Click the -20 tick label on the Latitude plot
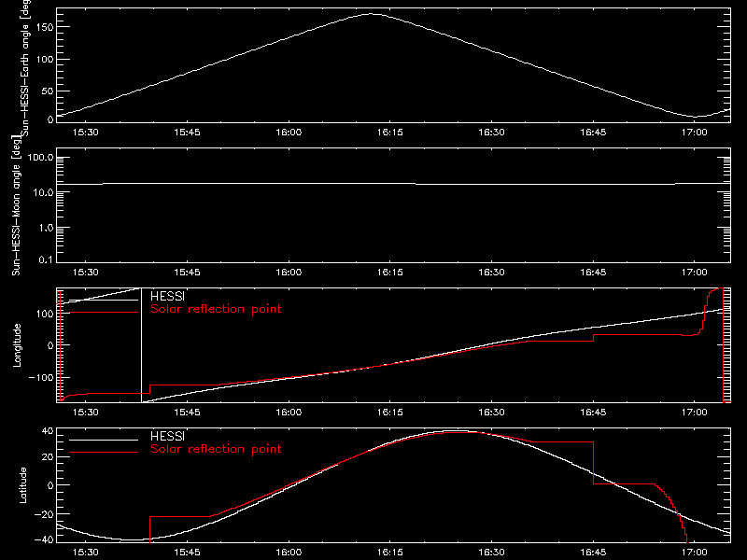This screenshot has width=747, height=560. [44, 514]
